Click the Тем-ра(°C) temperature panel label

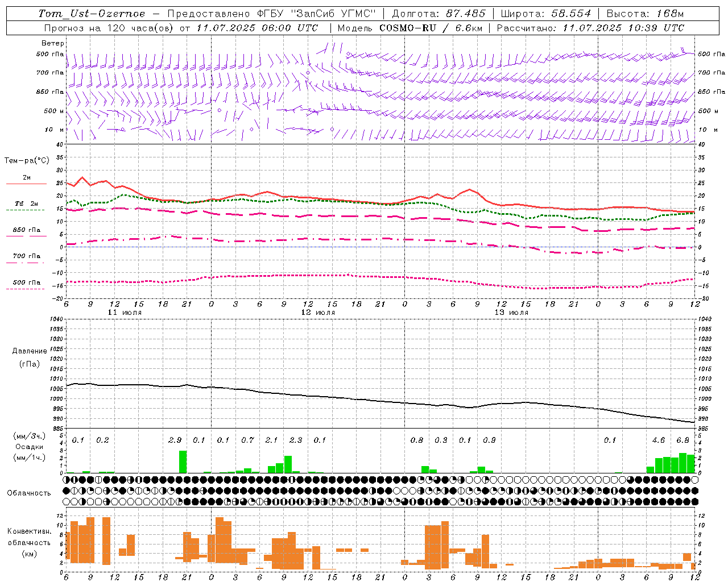[x=27, y=161]
